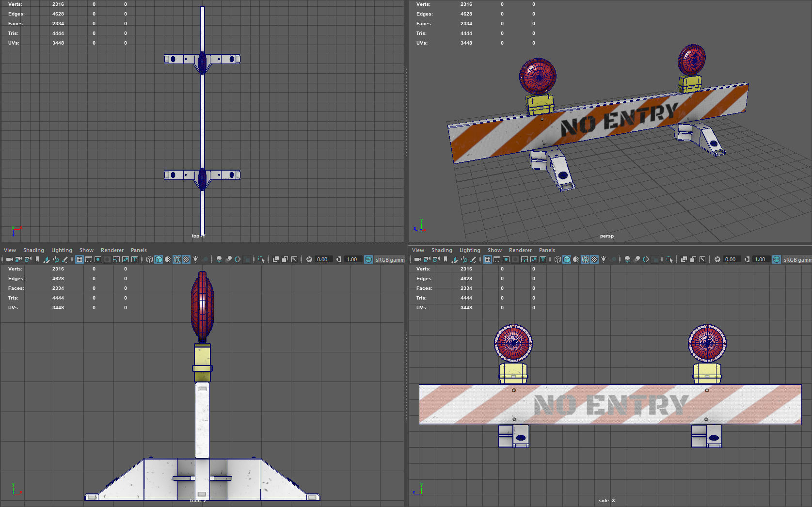Image resolution: width=812 pixels, height=507 pixels.
Task: Open View menu in side panel
Action: (418, 250)
